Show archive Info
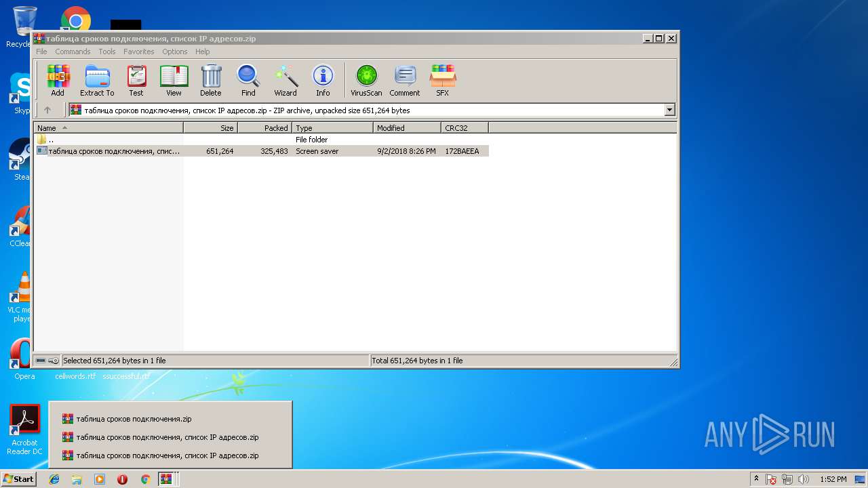This screenshot has width=868, height=488. (x=323, y=81)
